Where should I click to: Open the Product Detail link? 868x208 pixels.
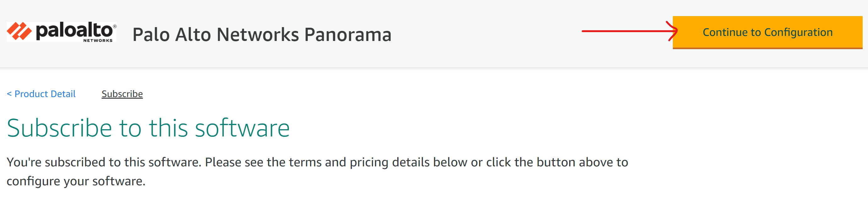coord(45,94)
